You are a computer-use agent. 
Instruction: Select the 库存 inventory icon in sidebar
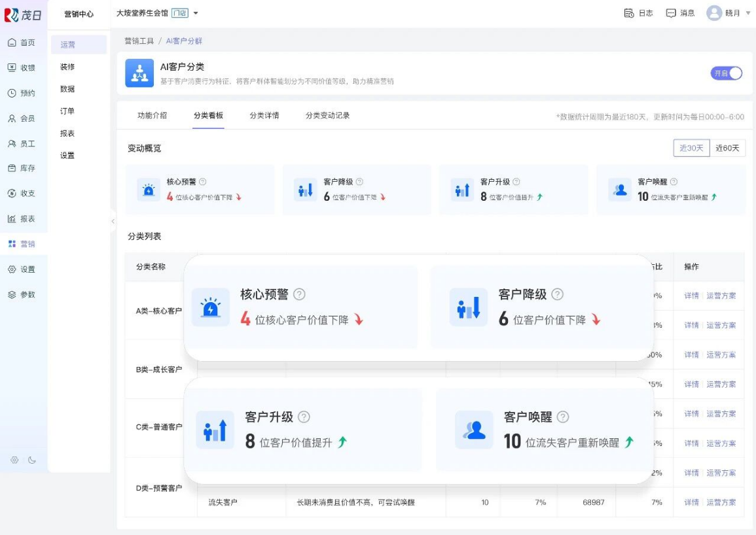click(x=12, y=168)
